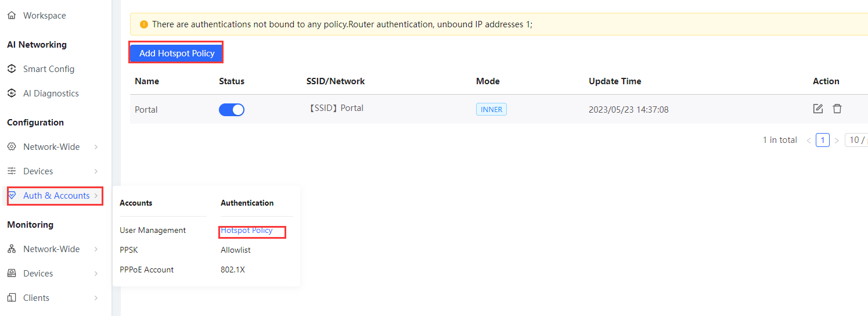Open PPPoE Account menu entry
The height and width of the screenshot is (316, 868).
click(146, 270)
